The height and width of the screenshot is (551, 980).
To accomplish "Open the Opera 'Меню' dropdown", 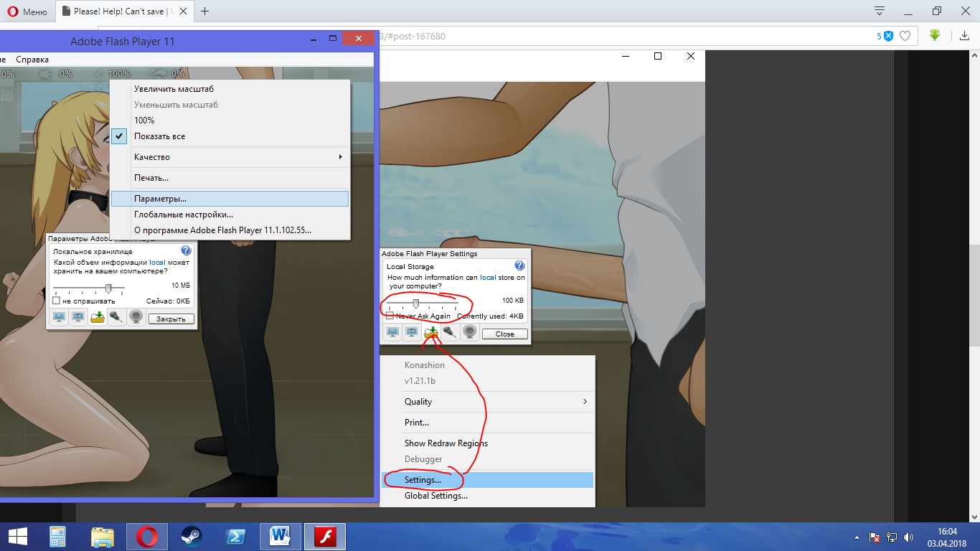I will pos(27,11).
